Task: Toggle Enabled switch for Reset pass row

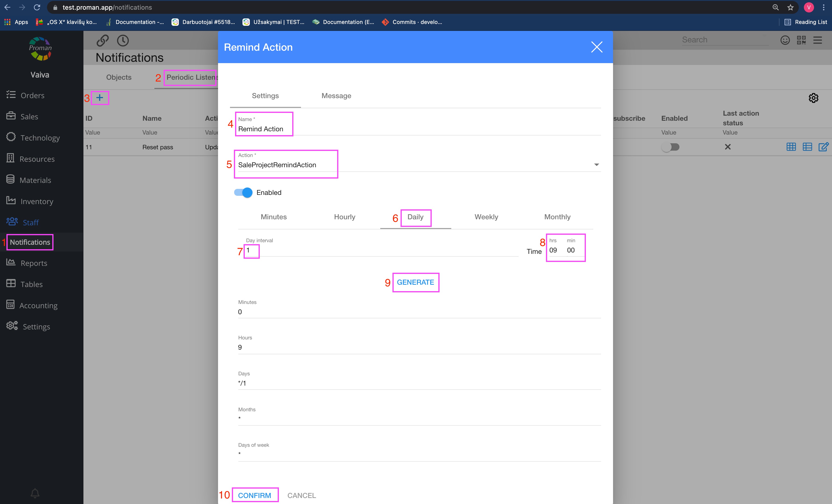Action: point(671,147)
